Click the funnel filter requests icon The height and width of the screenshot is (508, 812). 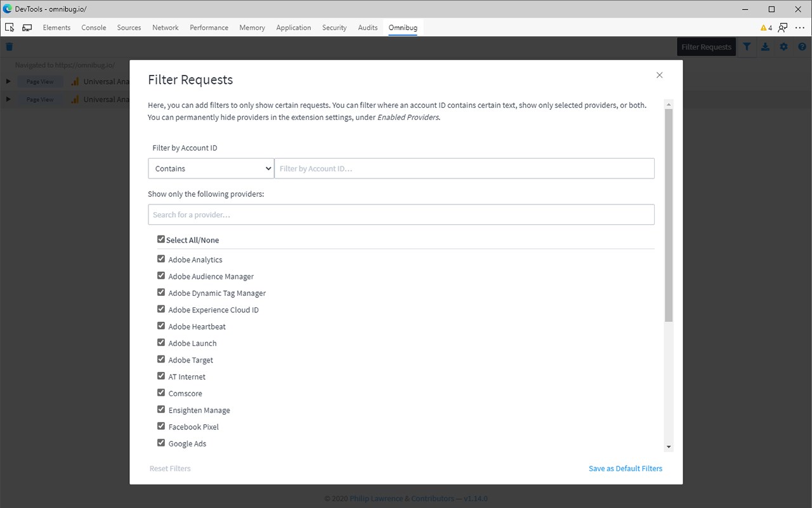pos(747,46)
